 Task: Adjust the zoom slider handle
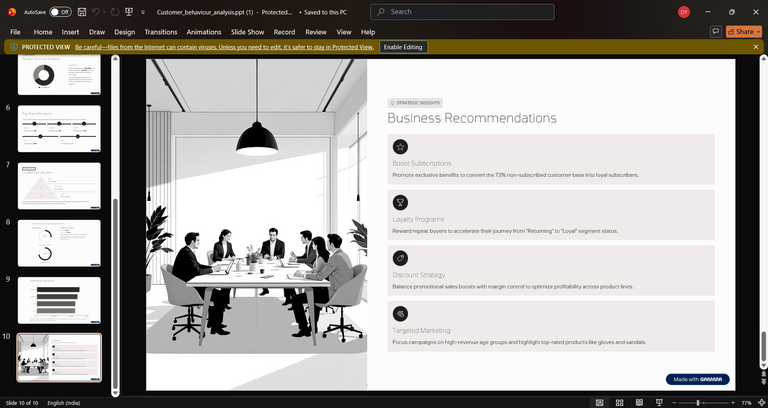[x=698, y=403]
